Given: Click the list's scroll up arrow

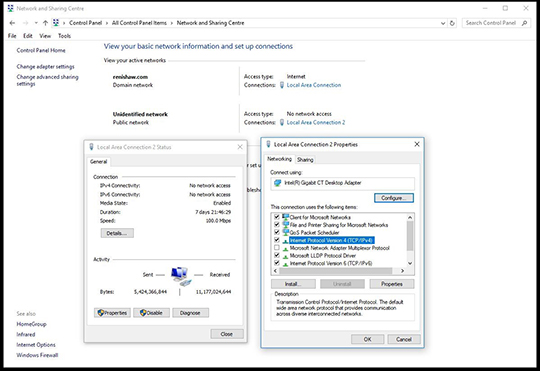Looking at the screenshot, I should click(x=410, y=217).
